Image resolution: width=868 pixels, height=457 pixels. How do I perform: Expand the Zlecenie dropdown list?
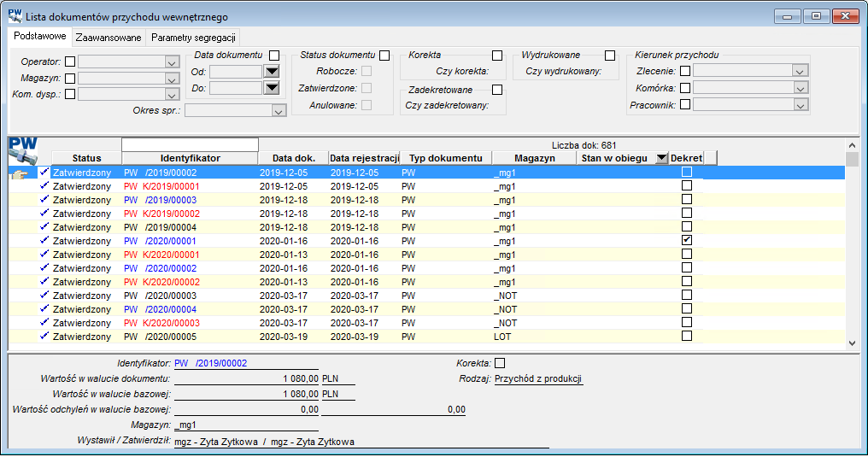799,71
